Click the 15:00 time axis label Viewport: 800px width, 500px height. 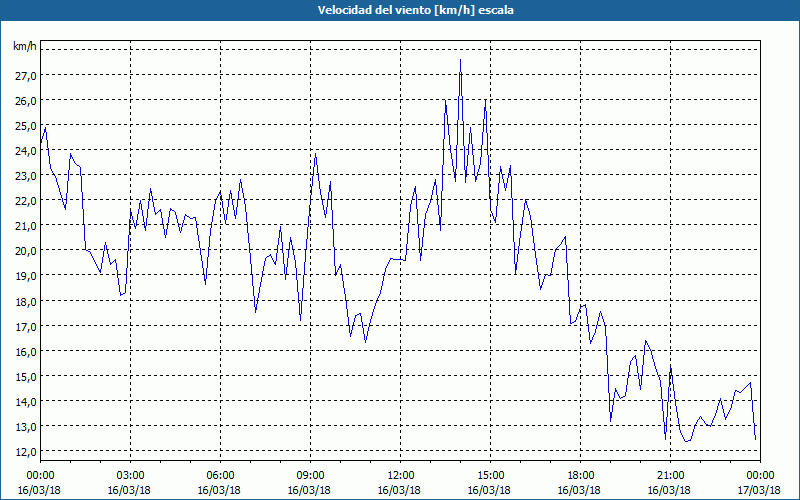tap(490, 476)
